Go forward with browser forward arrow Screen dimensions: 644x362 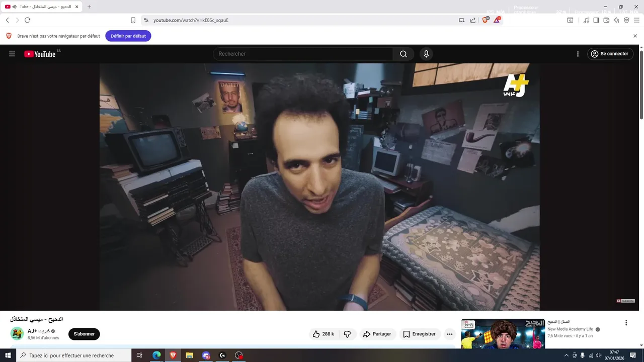tap(17, 20)
